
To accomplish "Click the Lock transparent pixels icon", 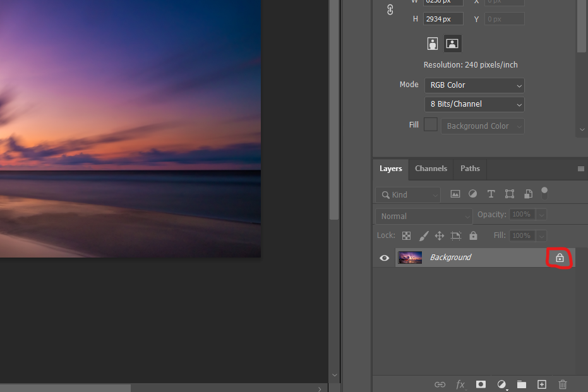I will pos(406,235).
